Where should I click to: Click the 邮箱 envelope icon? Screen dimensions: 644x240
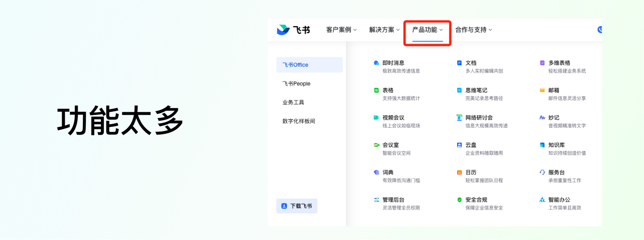542,90
